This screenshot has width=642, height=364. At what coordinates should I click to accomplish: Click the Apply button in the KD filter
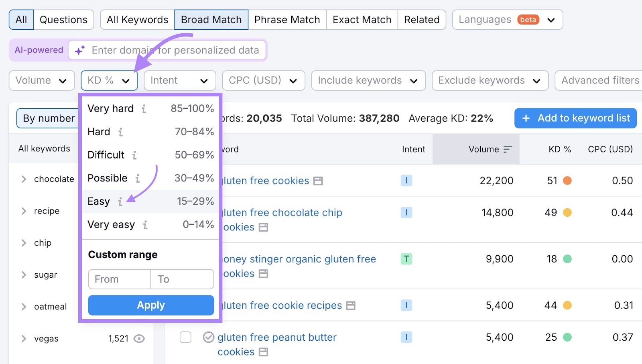pos(150,305)
